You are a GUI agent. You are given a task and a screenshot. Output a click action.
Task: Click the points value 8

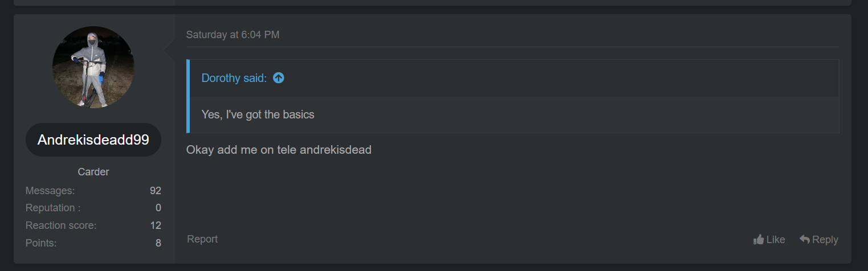click(x=158, y=243)
